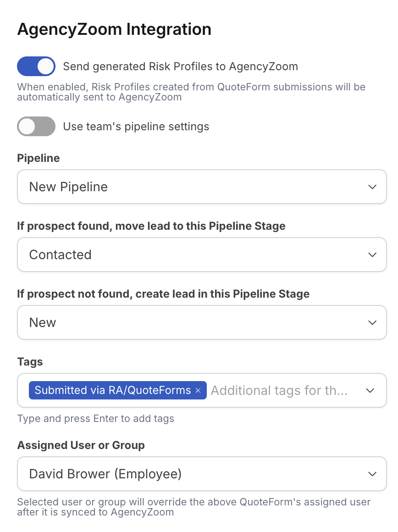398x532 pixels.
Task: Open the Pipeline dropdown showing New Pipeline
Action: coord(193,187)
